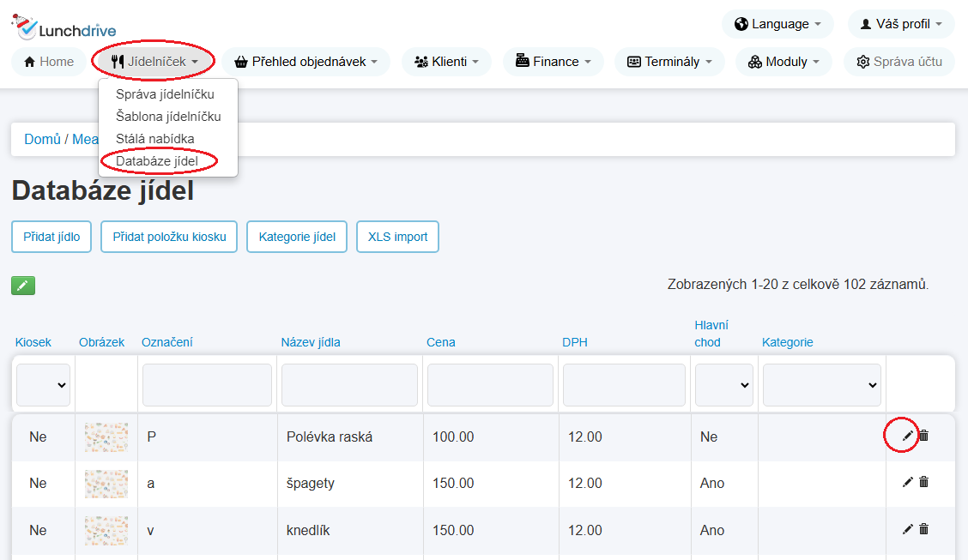The image size is (968, 560).
Task: Open the Váš profil menu
Action: click(x=901, y=24)
